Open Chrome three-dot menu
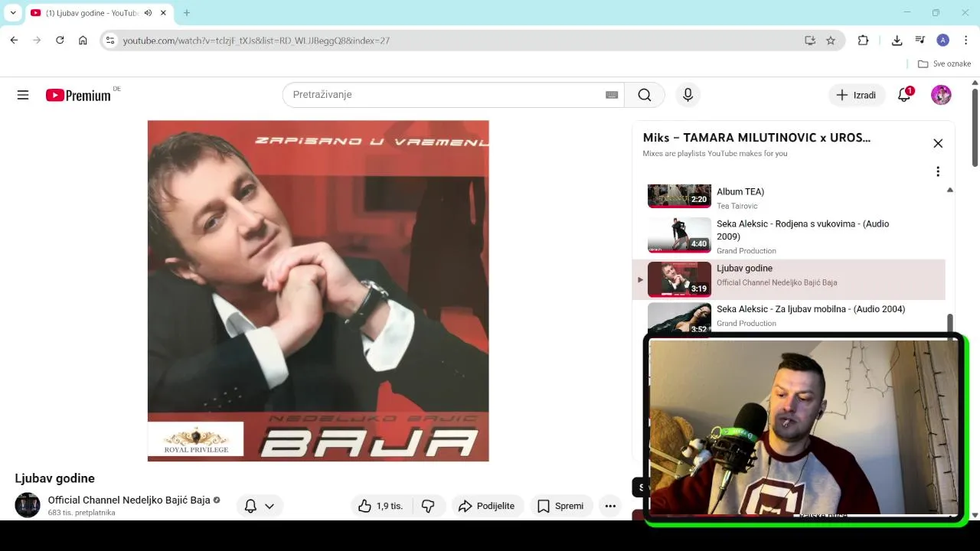The image size is (980, 551). [x=965, y=41]
